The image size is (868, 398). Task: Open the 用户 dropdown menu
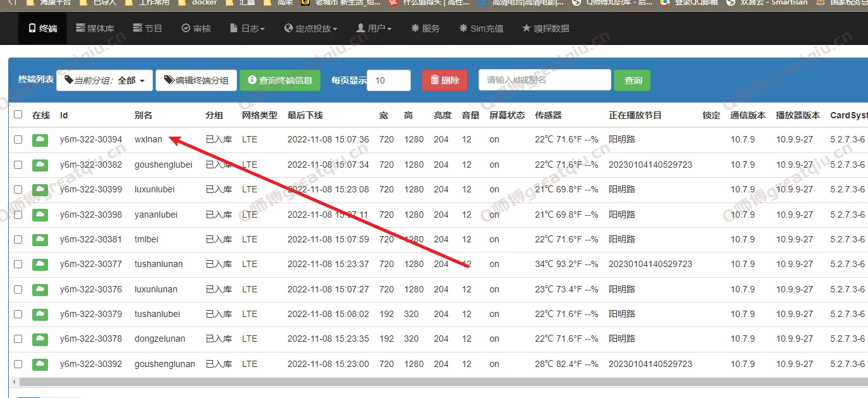[x=374, y=28]
